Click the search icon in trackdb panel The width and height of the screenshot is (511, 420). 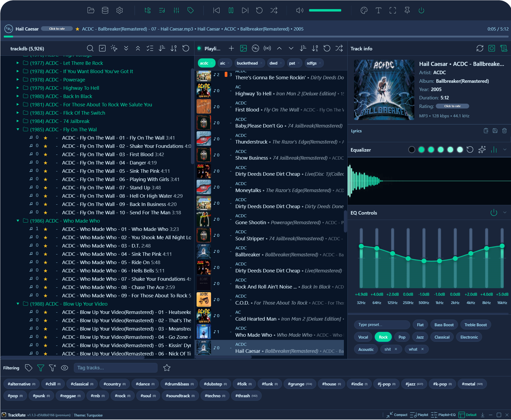click(x=90, y=48)
